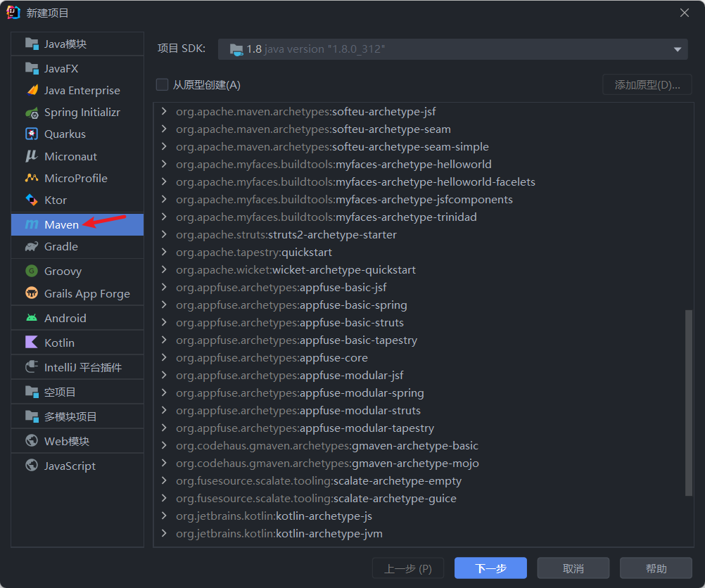Click the Gradle elephant icon
The width and height of the screenshot is (705, 588).
(x=32, y=246)
